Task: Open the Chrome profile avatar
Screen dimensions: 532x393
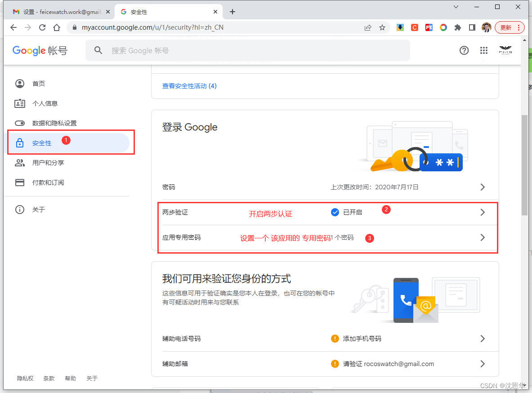Action: pos(487,27)
